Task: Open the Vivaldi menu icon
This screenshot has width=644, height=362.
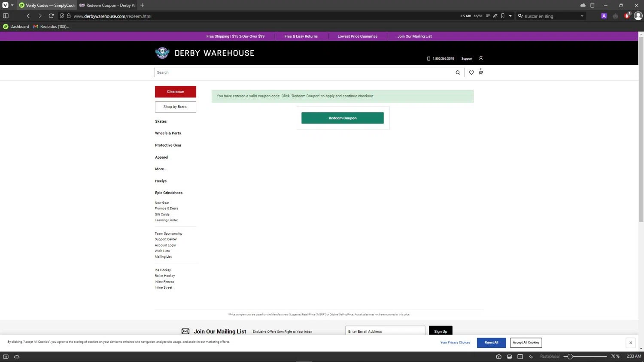Action: pos(6,5)
